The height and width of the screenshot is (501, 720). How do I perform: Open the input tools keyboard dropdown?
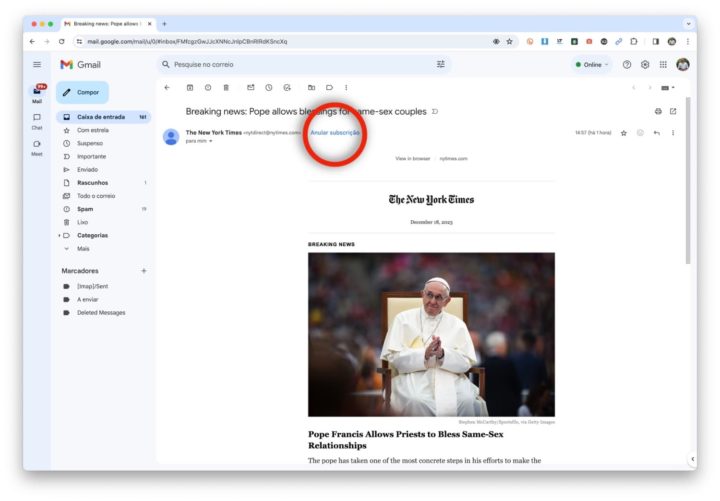point(668,88)
